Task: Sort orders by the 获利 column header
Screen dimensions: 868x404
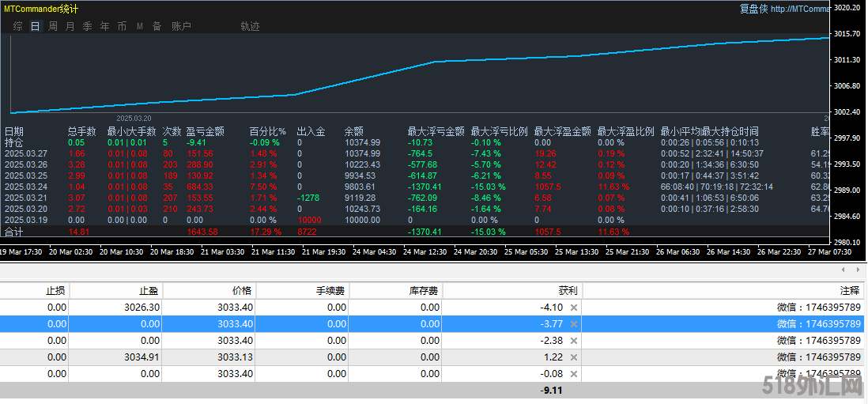Action: coord(545,290)
